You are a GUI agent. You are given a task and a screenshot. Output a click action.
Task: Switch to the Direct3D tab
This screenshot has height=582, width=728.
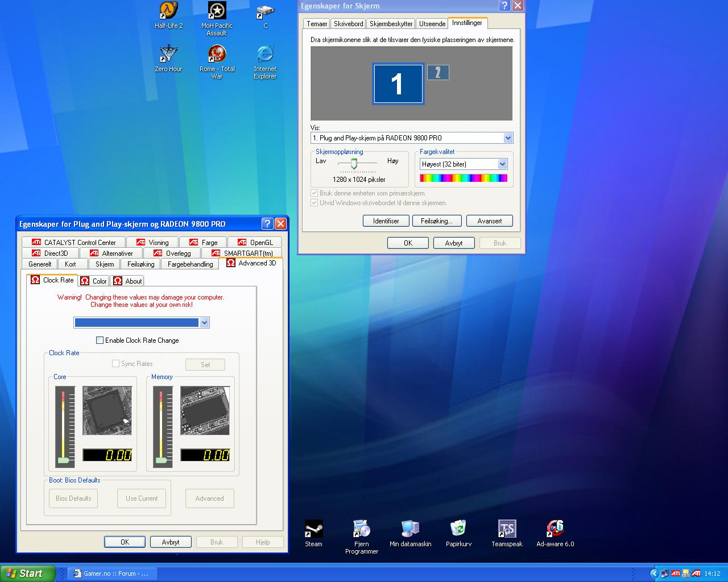click(x=50, y=253)
